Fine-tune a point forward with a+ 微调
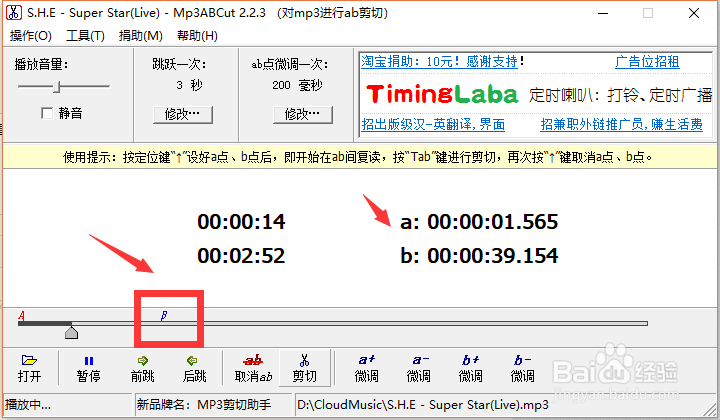Viewport: 720px width, 420px height. [366, 368]
